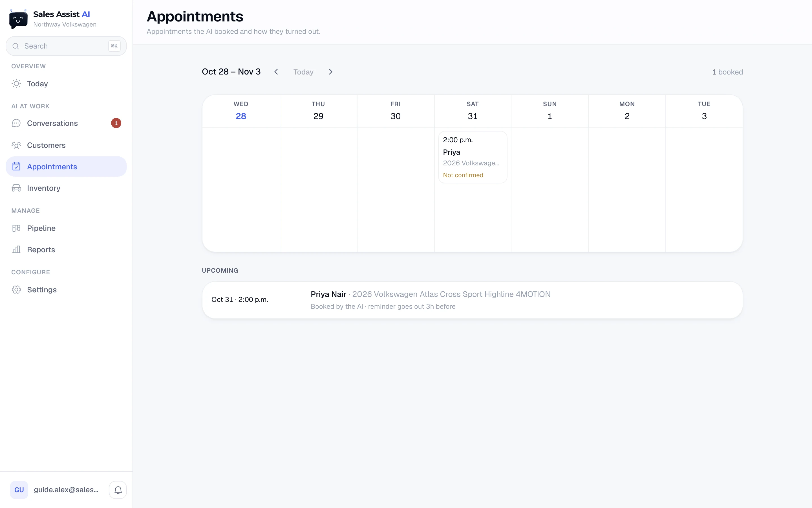Open the Reports page
The height and width of the screenshot is (508, 812).
click(x=67, y=250)
